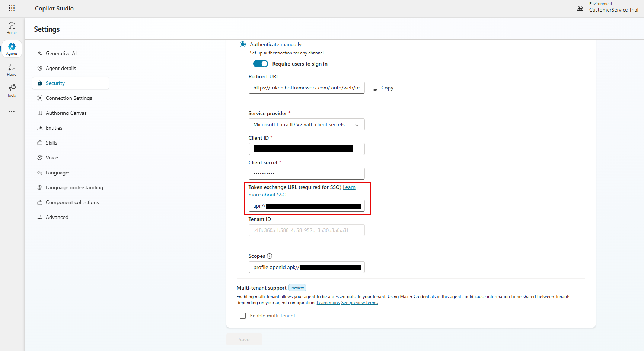Click the Environment icon in header
Screen dimensions: 644x351
coord(580,8)
